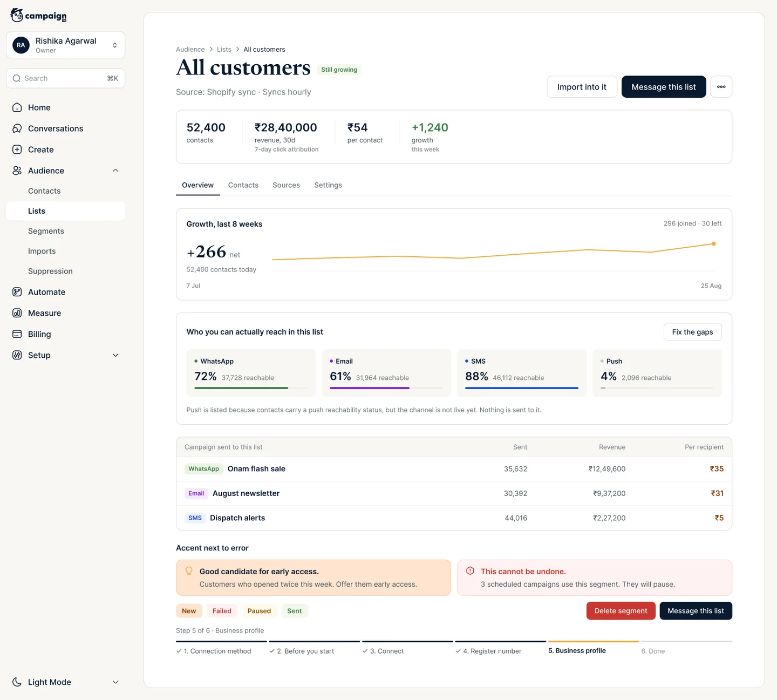The height and width of the screenshot is (700, 777).
Task: Open the Rishika Agarwal account switcher
Action: (66, 45)
